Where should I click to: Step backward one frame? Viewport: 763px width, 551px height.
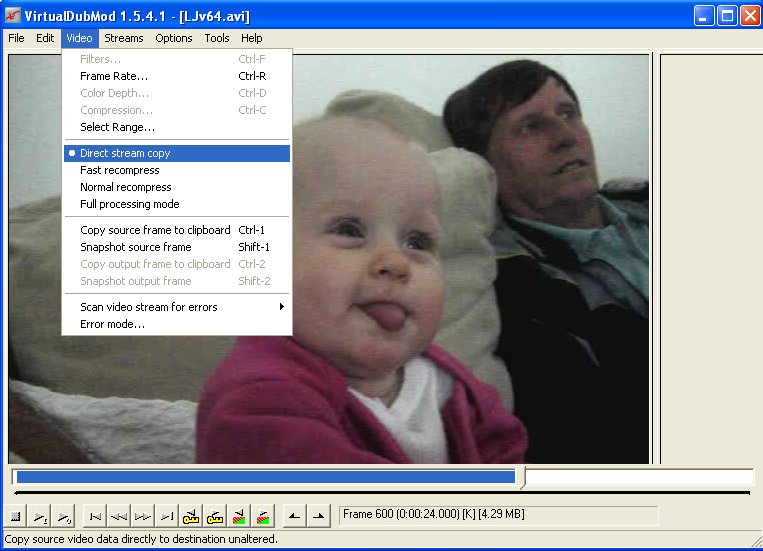click(x=119, y=516)
